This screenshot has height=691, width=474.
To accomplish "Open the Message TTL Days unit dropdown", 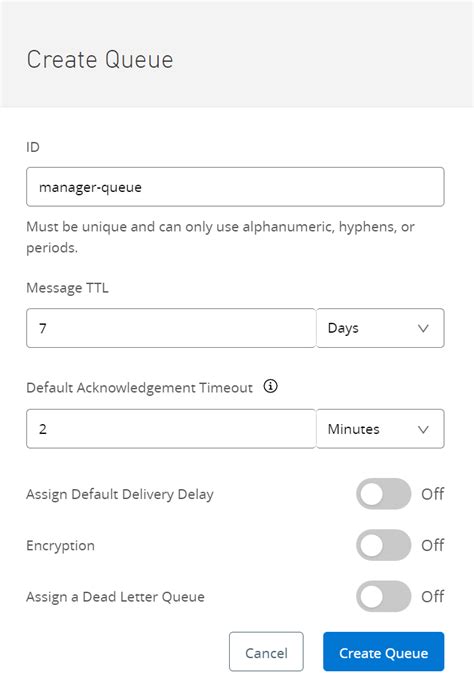I will click(x=380, y=328).
